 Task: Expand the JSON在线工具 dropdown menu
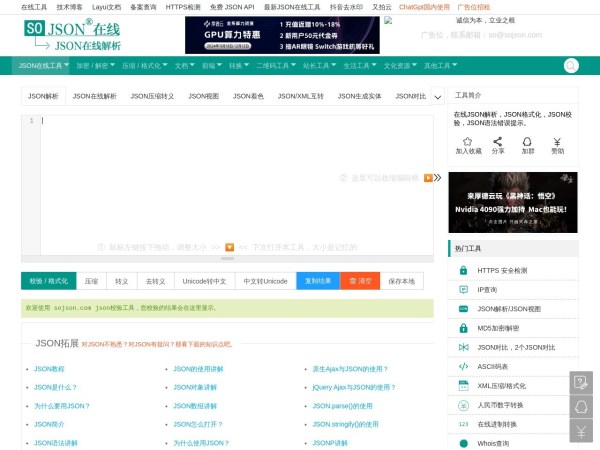(x=42, y=66)
